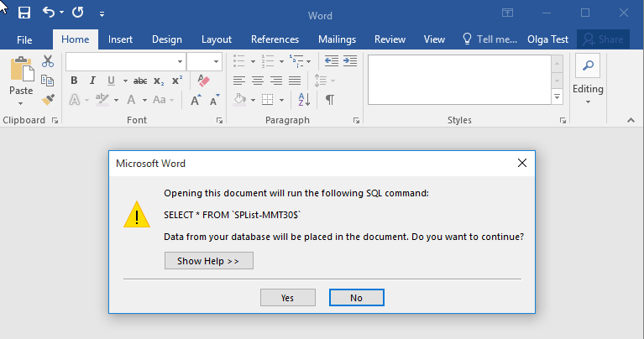Toggle Align Left
The image size is (644, 339).
239,81
